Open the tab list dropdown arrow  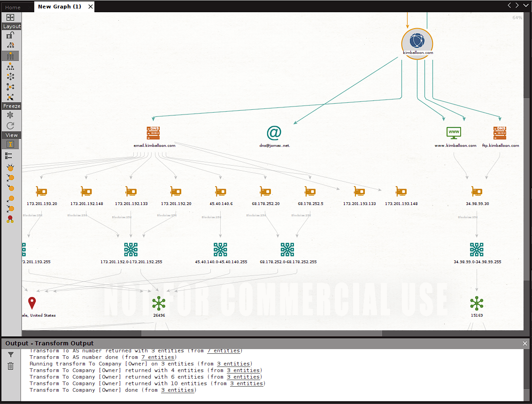coord(526,6)
